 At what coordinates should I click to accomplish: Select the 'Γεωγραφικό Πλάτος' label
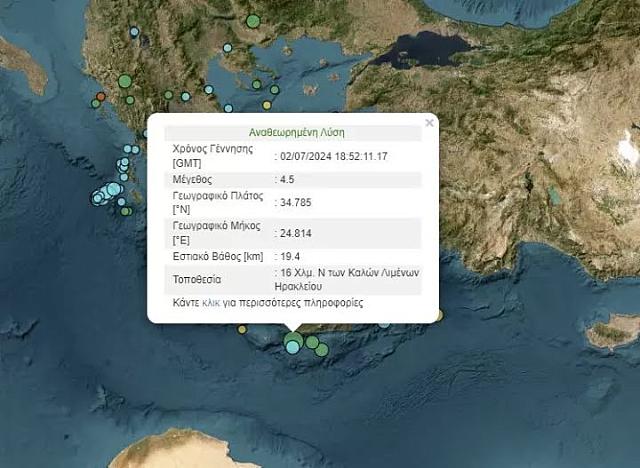pos(218,195)
